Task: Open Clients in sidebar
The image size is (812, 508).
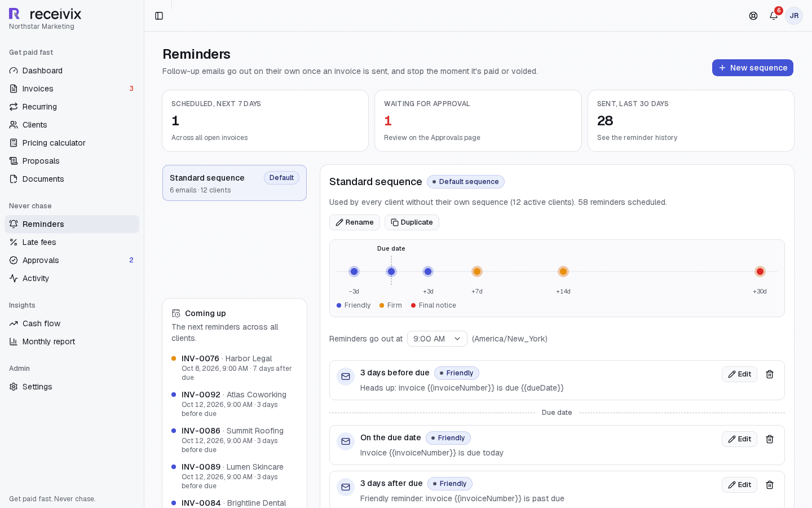Action: (x=72, y=125)
